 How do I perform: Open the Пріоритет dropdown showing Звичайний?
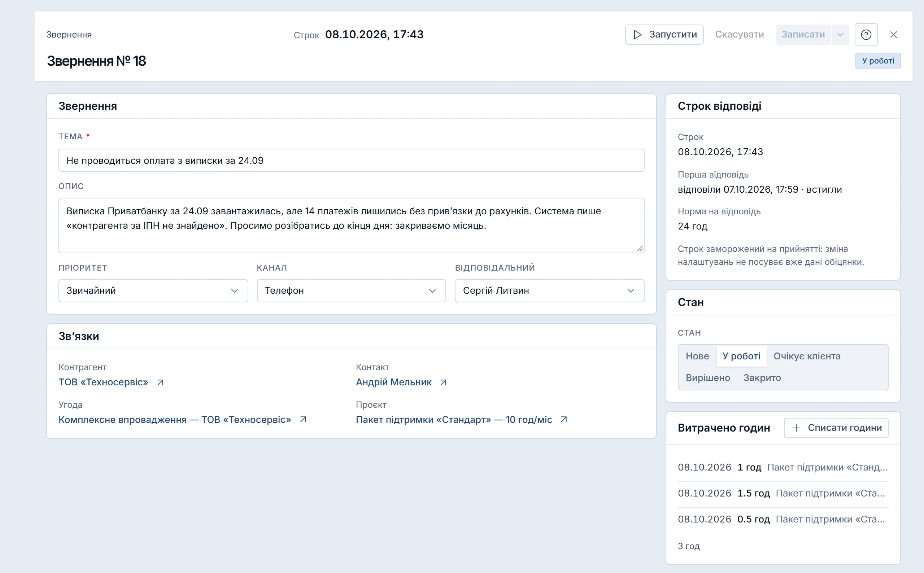pos(153,291)
